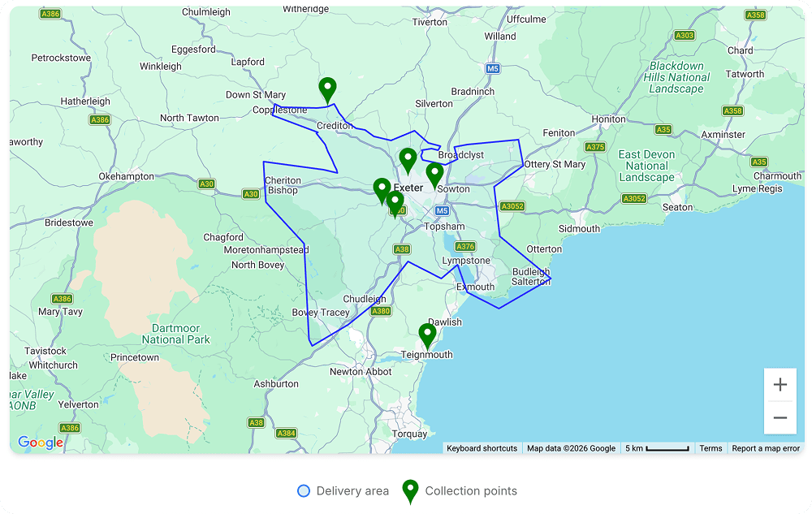The image size is (812, 514).
Task: Toggle the 5 km map scale
Action: click(x=657, y=448)
